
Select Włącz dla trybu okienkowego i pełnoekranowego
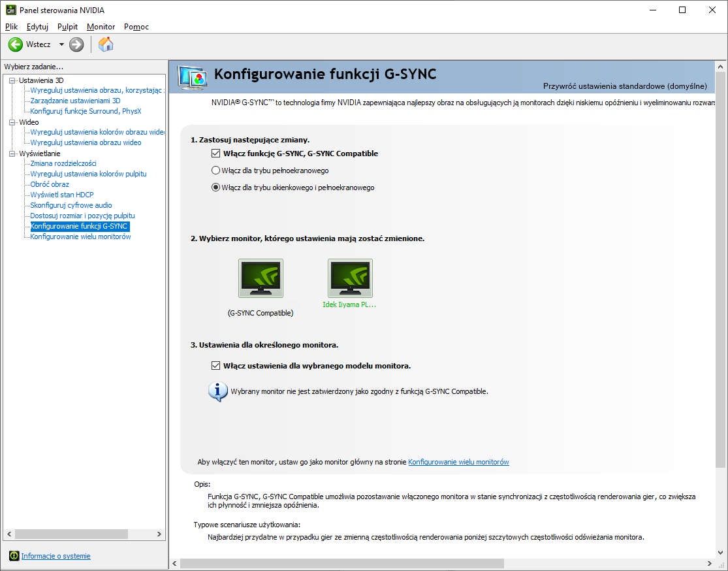pos(215,188)
